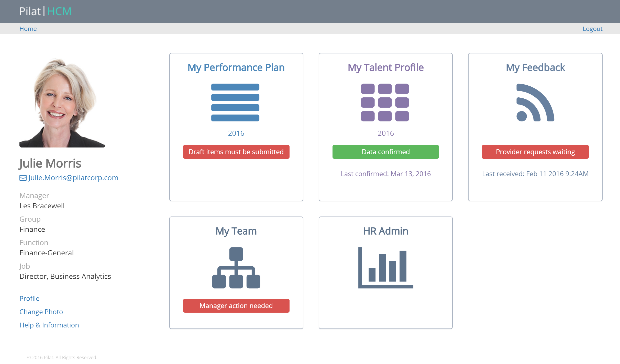Click the 2016 year under Performance Plan
620x364 pixels.
coord(236,133)
